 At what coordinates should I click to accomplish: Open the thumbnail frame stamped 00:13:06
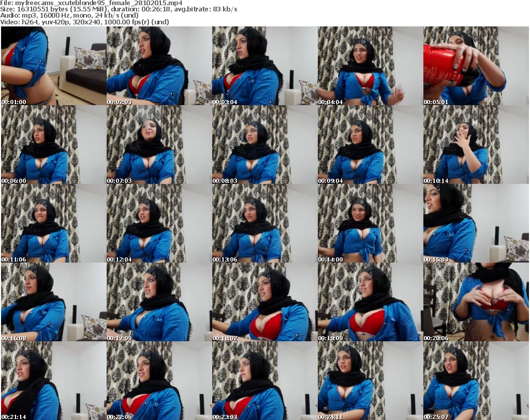(264, 223)
